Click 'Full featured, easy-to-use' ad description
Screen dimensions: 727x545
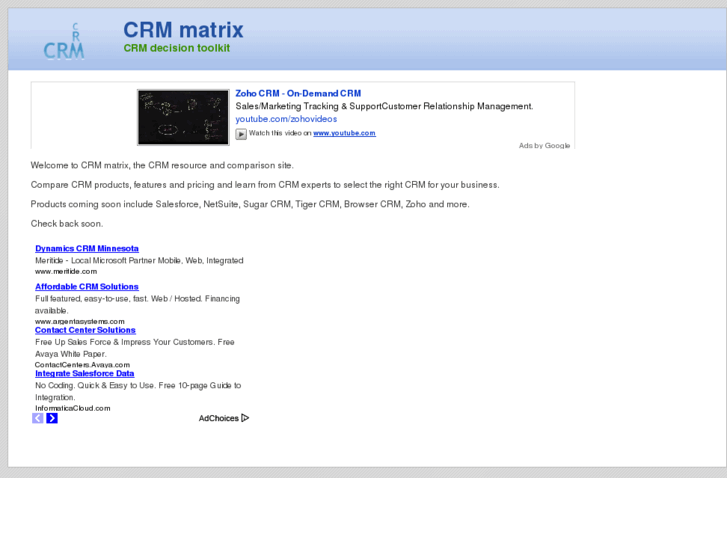pyautogui.click(x=137, y=304)
